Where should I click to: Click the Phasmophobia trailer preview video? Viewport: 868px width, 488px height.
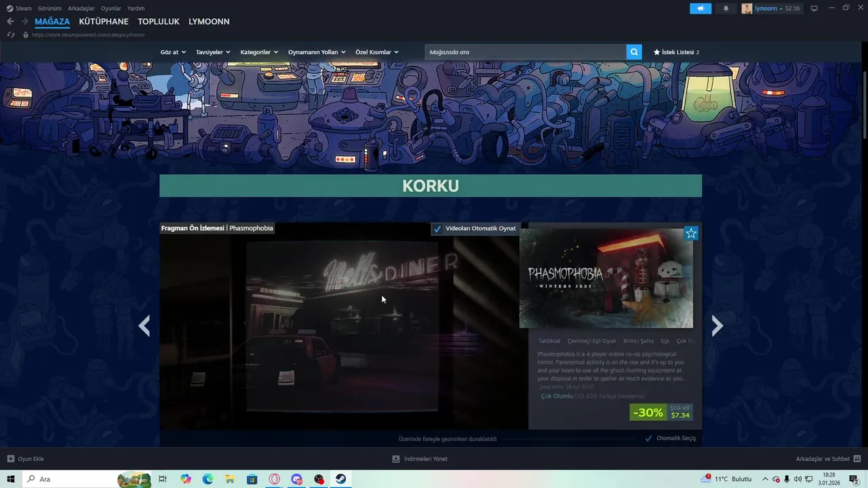pyautogui.click(x=343, y=326)
